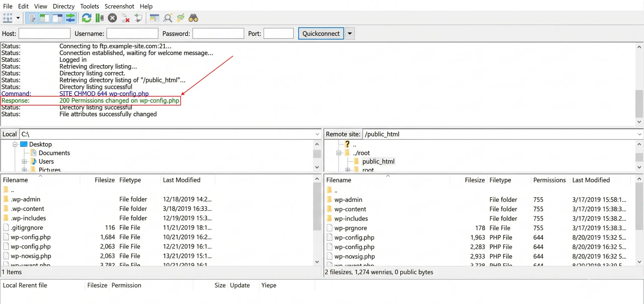The width and height of the screenshot is (644, 304).
Task: Select public_html in the remote tree
Action: (x=378, y=162)
